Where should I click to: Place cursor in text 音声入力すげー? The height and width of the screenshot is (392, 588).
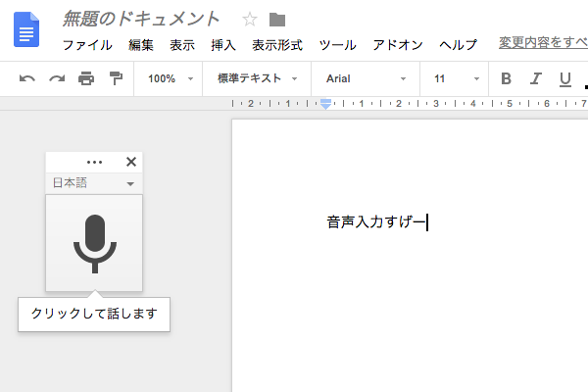pyautogui.click(x=376, y=222)
